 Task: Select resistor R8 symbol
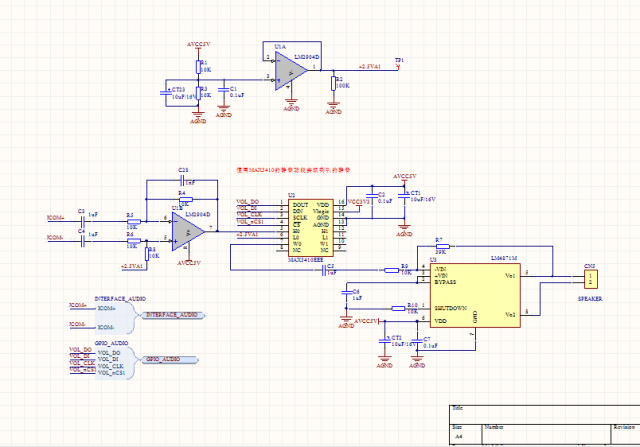(x=147, y=254)
